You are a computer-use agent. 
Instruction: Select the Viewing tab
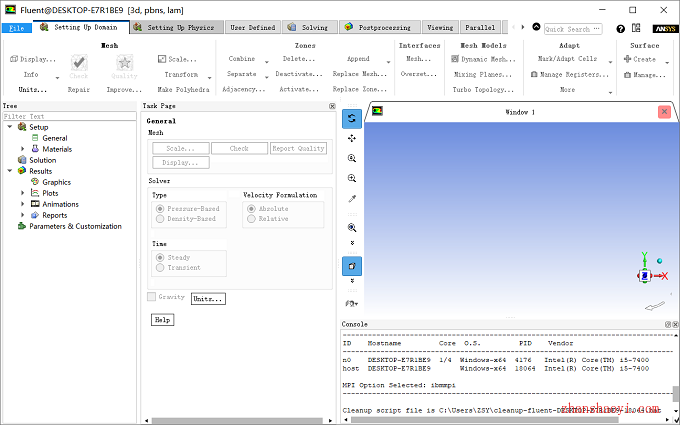pos(440,27)
